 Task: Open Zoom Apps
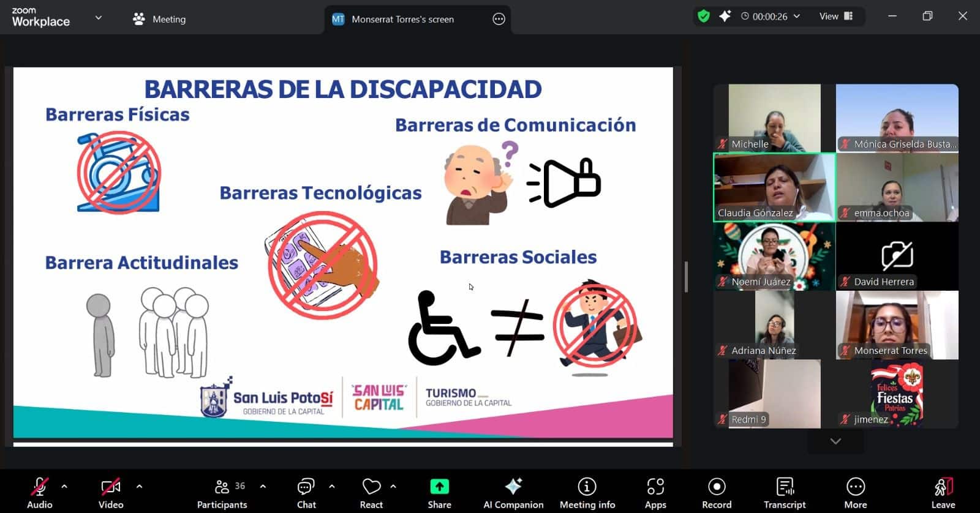(655, 493)
